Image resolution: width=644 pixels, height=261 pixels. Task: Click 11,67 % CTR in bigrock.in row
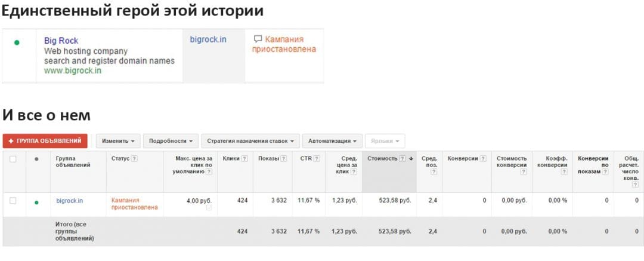[x=308, y=201]
